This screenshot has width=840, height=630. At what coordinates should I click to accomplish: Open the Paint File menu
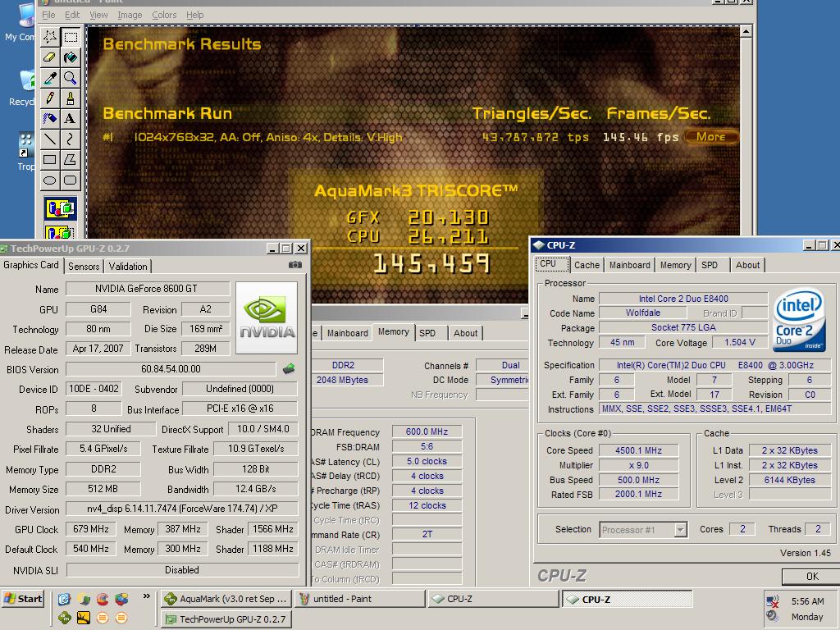pyautogui.click(x=48, y=15)
